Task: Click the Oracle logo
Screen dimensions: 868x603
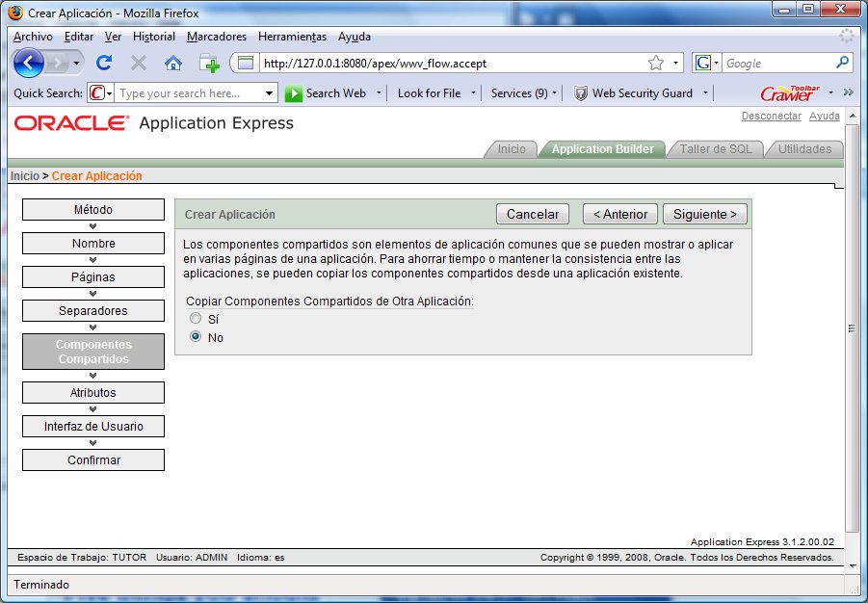Action: pos(71,123)
